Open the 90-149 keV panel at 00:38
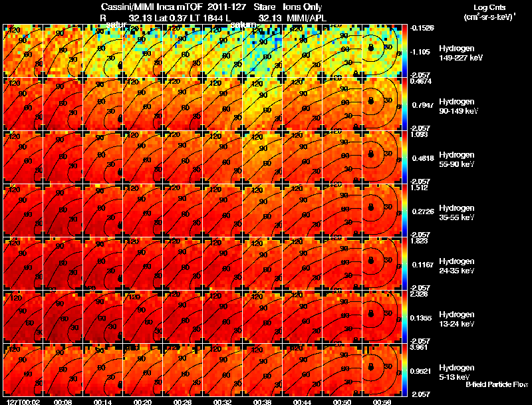This screenshot has width=532, height=405. [262, 104]
